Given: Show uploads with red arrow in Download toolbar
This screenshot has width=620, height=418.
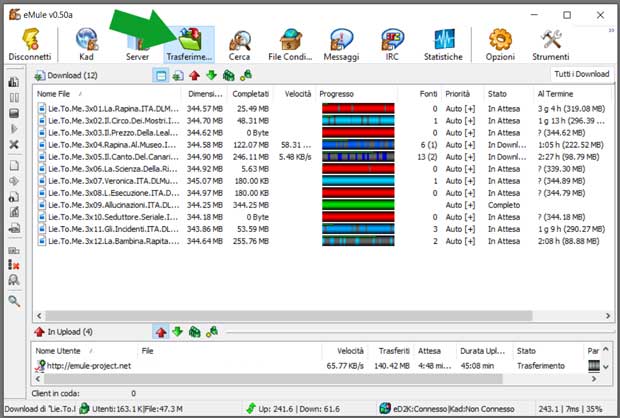Looking at the screenshot, I should [x=194, y=75].
